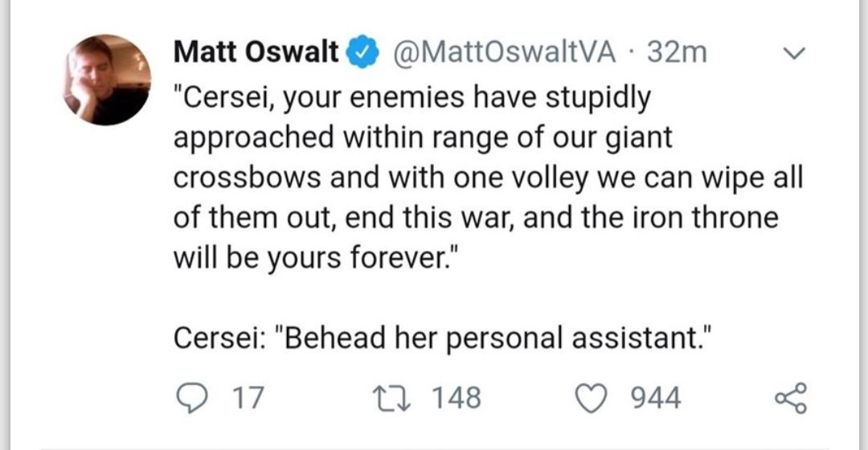View the 17 replies count

[x=247, y=397]
